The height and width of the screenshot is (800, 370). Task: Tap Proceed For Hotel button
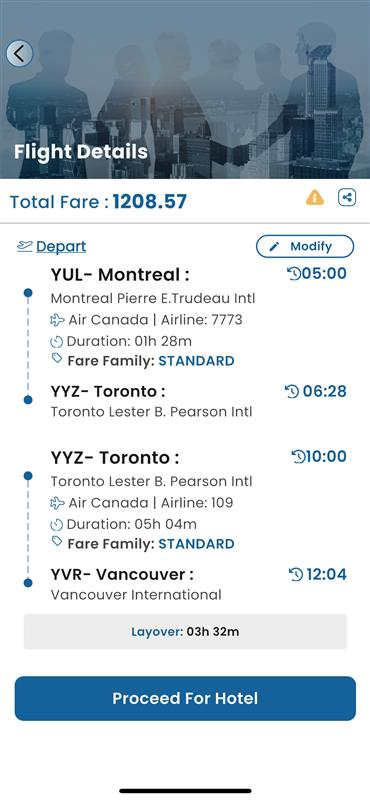pos(185,698)
